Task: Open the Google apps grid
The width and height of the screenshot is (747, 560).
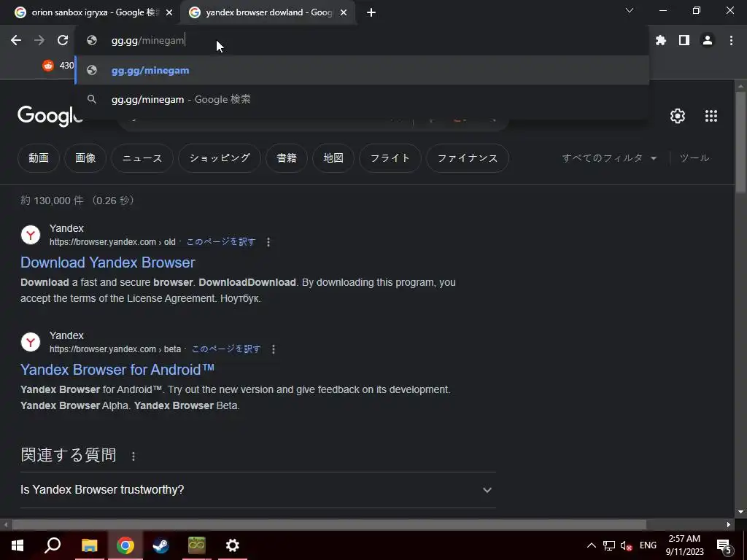Action: coord(711,116)
